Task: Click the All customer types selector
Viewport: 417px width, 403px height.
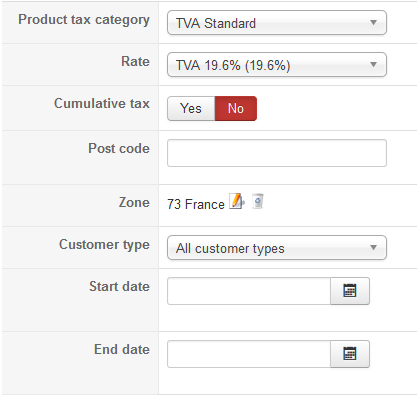Action: 277,248
